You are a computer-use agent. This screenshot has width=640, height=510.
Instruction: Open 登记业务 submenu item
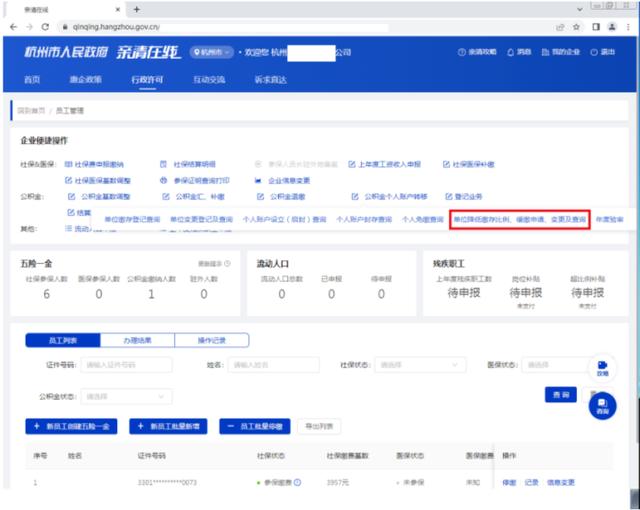pos(464,197)
